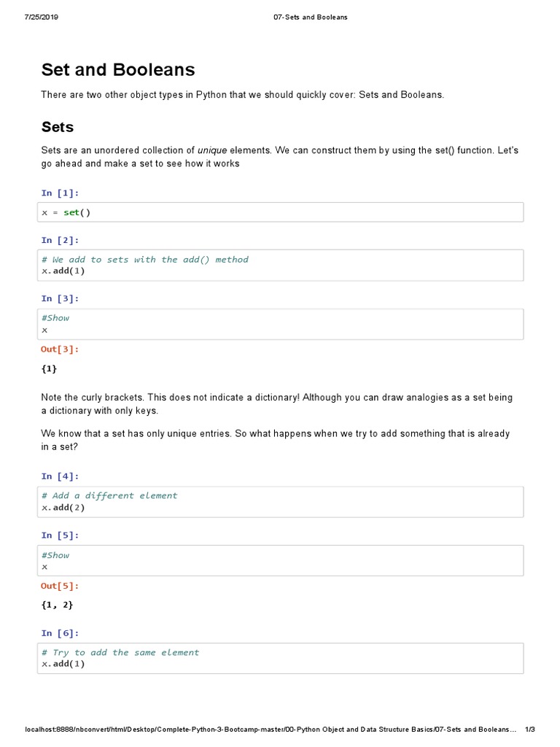Click the 'Set and Booleans' main heading

tap(118, 70)
